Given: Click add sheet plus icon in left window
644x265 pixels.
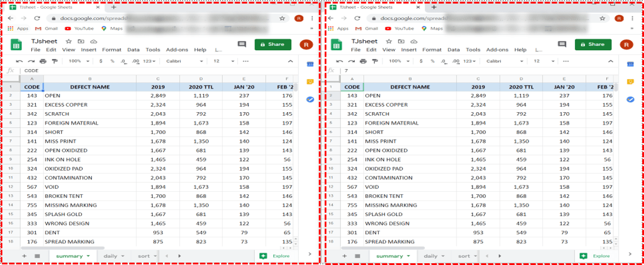Looking at the screenshot, I should pyautogui.click(x=24, y=256).
